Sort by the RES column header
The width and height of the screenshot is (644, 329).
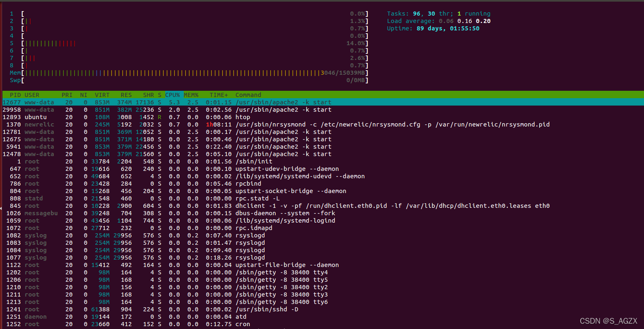pyautogui.click(x=126, y=95)
